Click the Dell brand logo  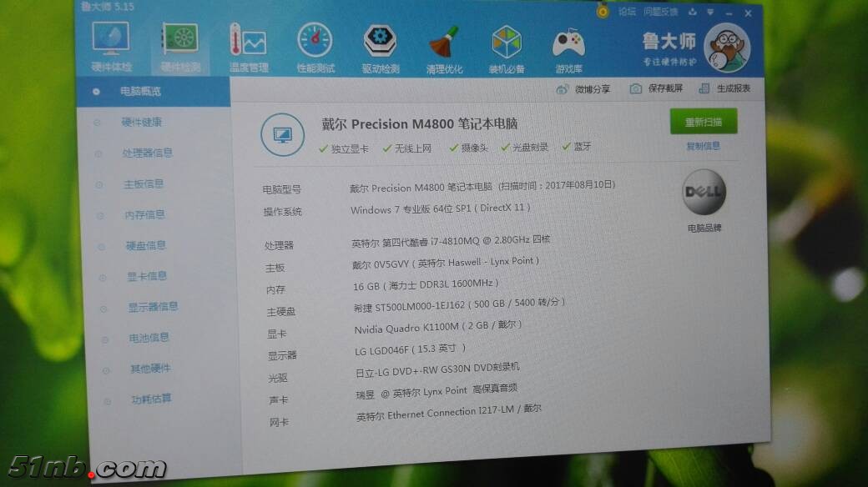click(704, 192)
